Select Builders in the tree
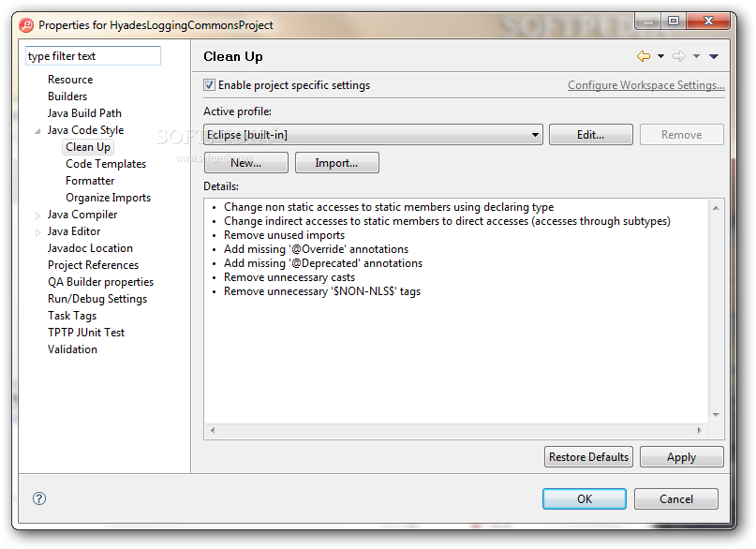The height and width of the screenshot is (549, 756). [x=67, y=96]
